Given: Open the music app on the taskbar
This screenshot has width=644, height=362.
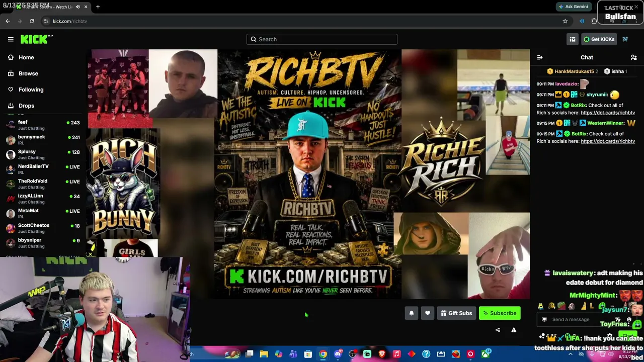Looking at the screenshot, I should [396, 354].
